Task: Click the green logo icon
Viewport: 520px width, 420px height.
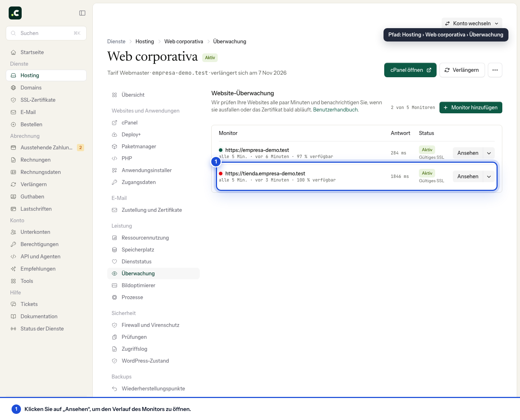Action: click(x=15, y=13)
